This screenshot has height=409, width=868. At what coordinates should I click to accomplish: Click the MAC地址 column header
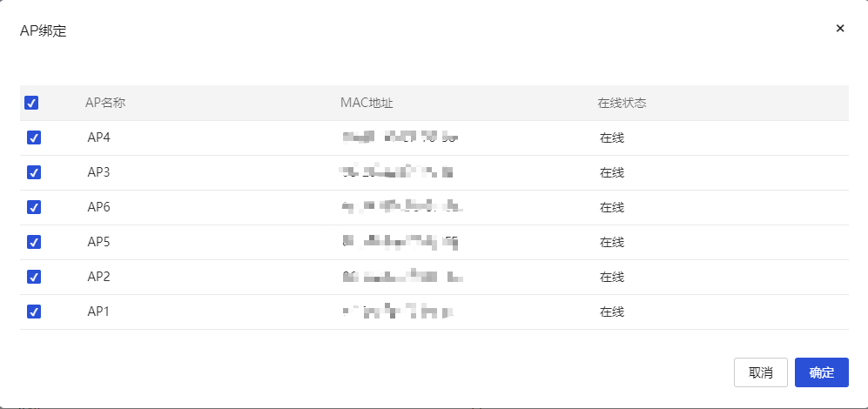click(x=367, y=103)
